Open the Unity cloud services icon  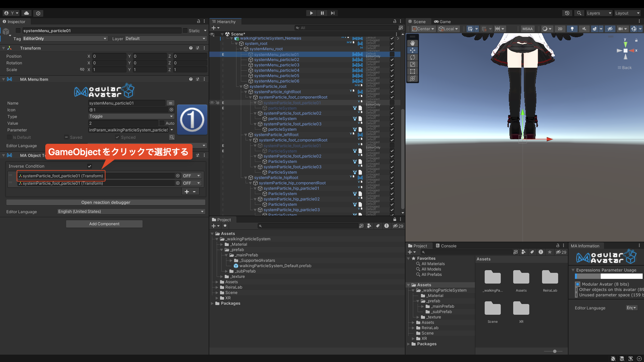click(x=26, y=13)
